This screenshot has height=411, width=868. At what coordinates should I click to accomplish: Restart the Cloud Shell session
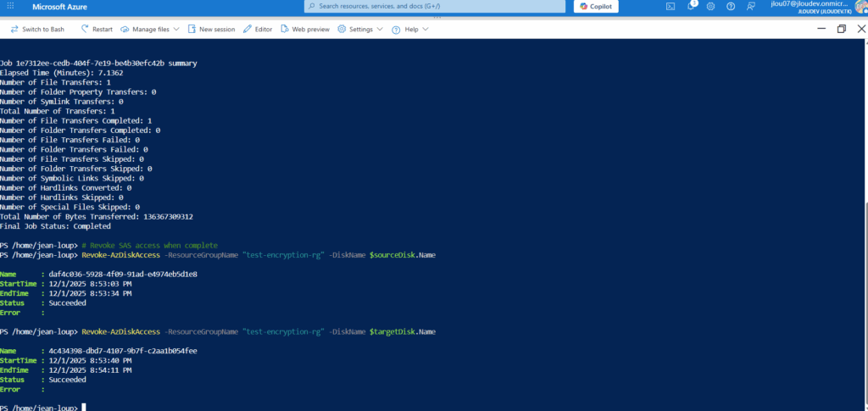pos(97,29)
